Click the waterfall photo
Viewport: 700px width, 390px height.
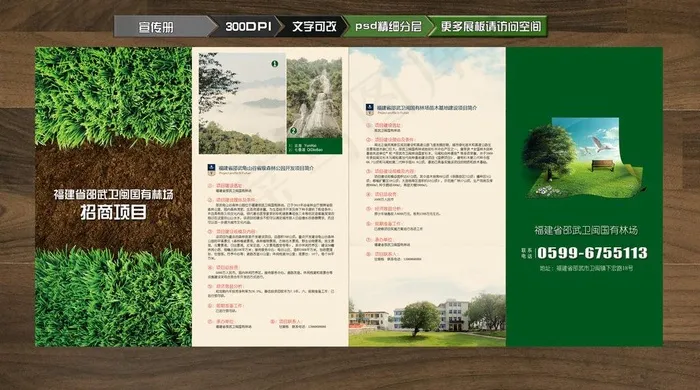click(314, 98)
